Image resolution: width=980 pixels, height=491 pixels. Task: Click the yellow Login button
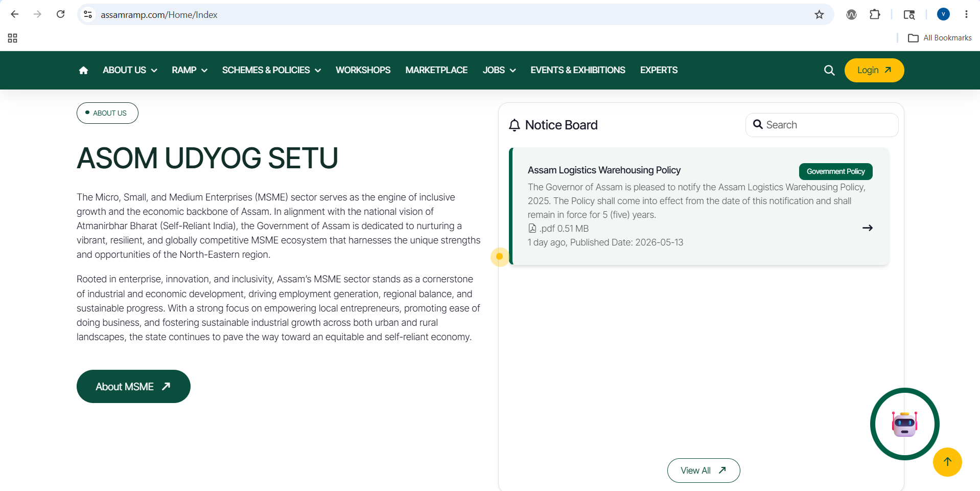click(874, 70)
